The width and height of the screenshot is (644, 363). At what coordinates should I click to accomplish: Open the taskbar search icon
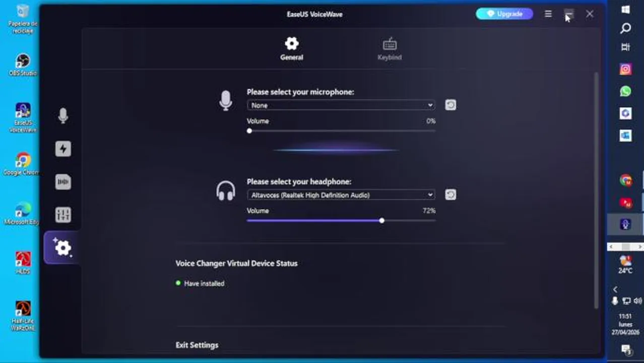coord(626,29)
